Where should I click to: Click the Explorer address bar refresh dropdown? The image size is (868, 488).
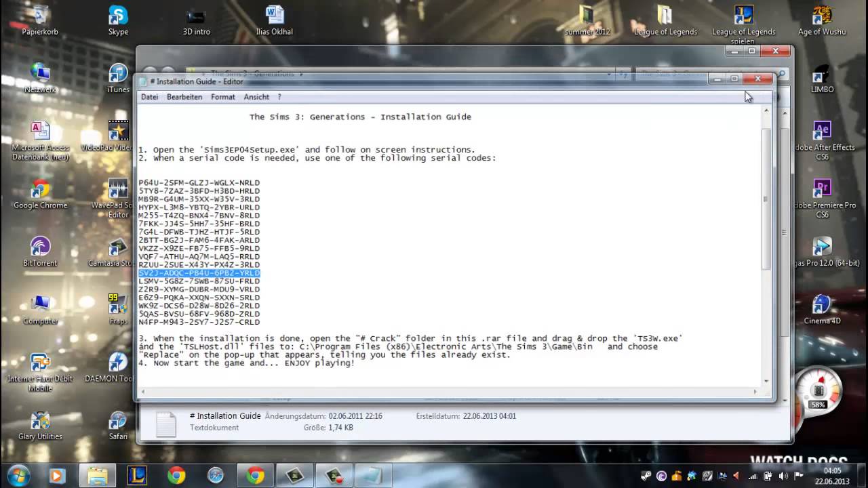click(623, 73)
